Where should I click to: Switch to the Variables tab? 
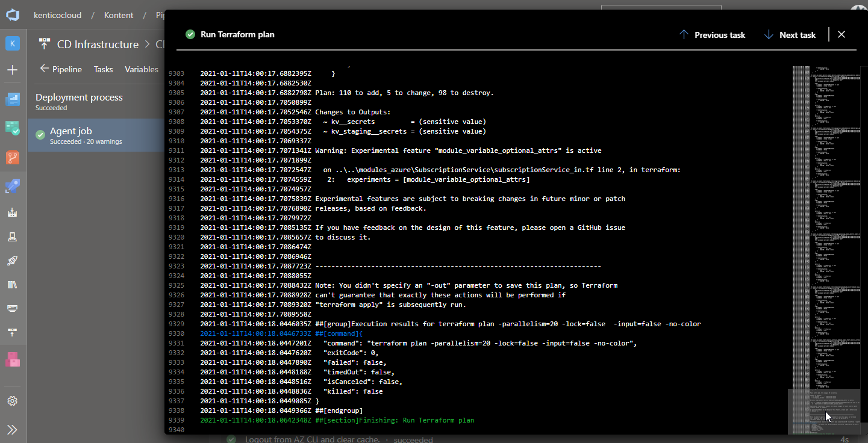(x=142, y=69)
